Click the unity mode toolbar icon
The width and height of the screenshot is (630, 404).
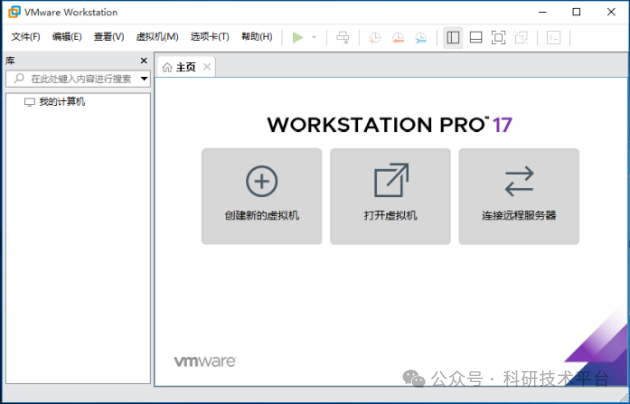click(521, 37)
